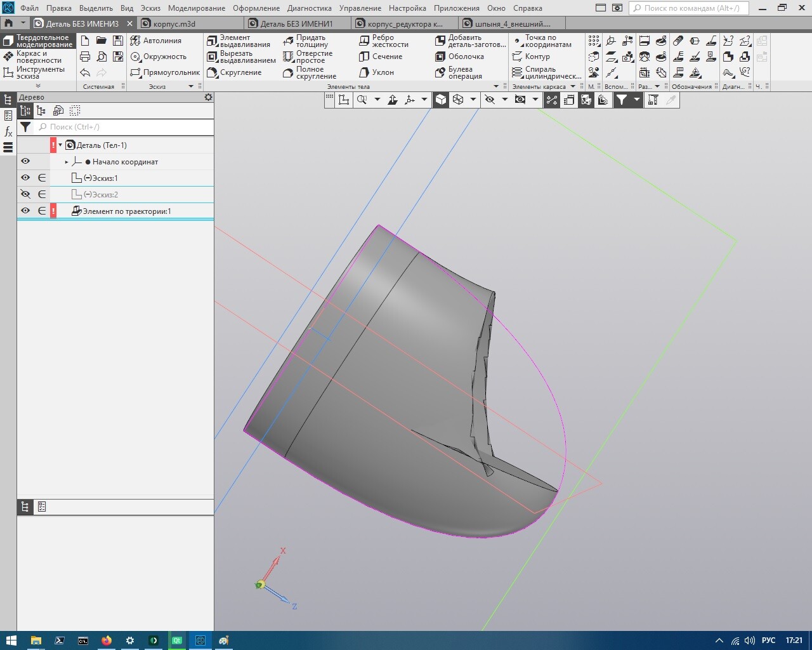Open the Приложения menu
Viewport: 812px width, 650px height.
(x=457, y=8)
